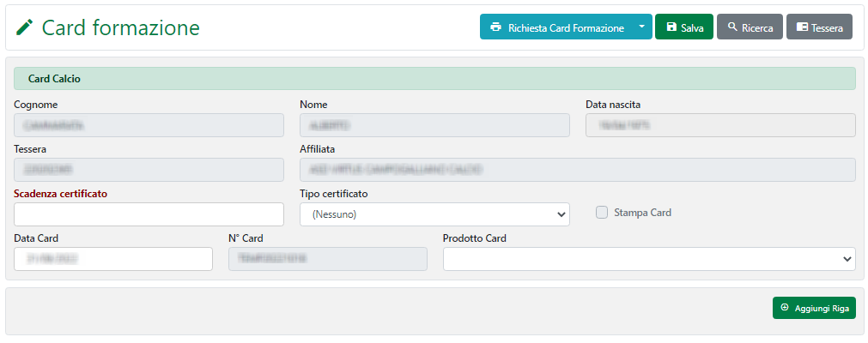
Task: Click the Card formazione page title
Action: coord(120,27)
